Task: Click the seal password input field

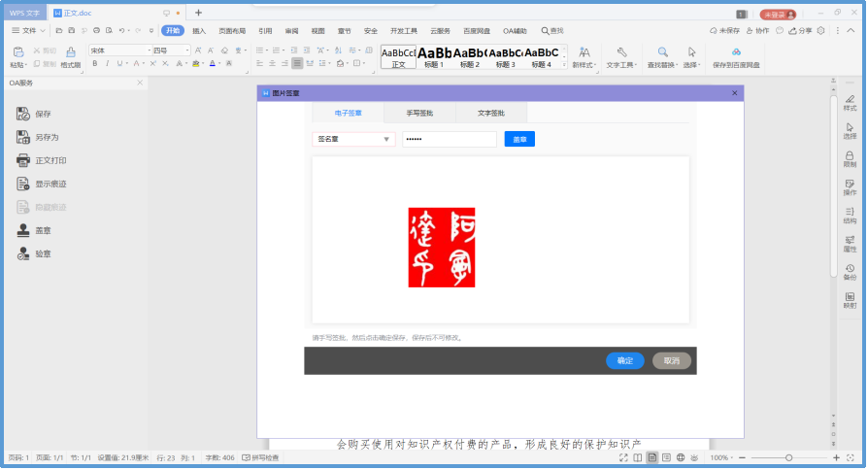Action: point(450,139)
